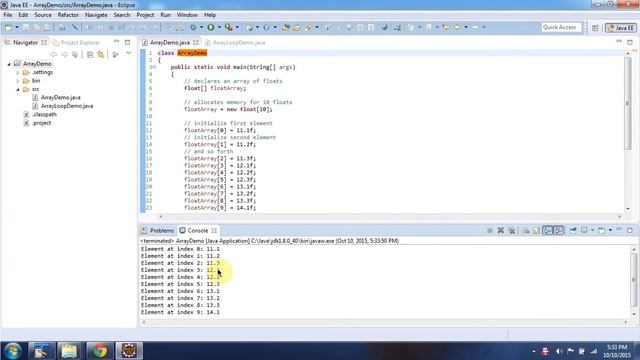640x360 pixels.
Task: Maximize the Console panel
Action: [630, 230]
